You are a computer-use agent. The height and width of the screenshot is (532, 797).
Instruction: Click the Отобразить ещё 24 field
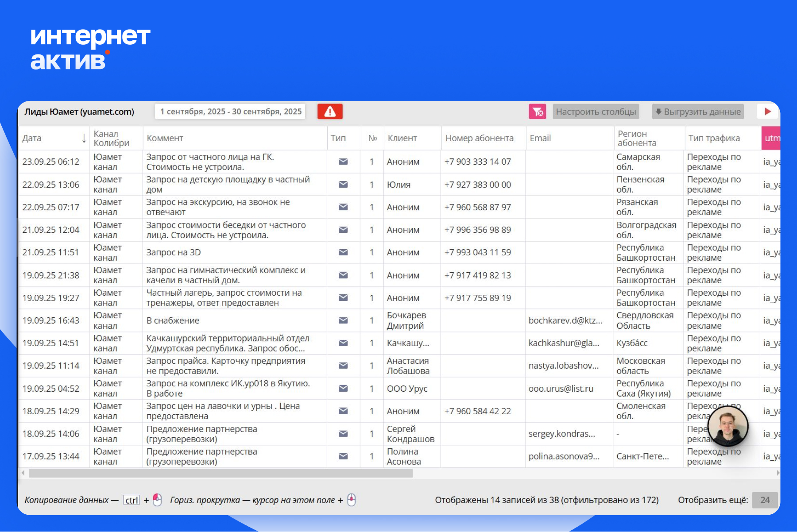pos(765,500)
